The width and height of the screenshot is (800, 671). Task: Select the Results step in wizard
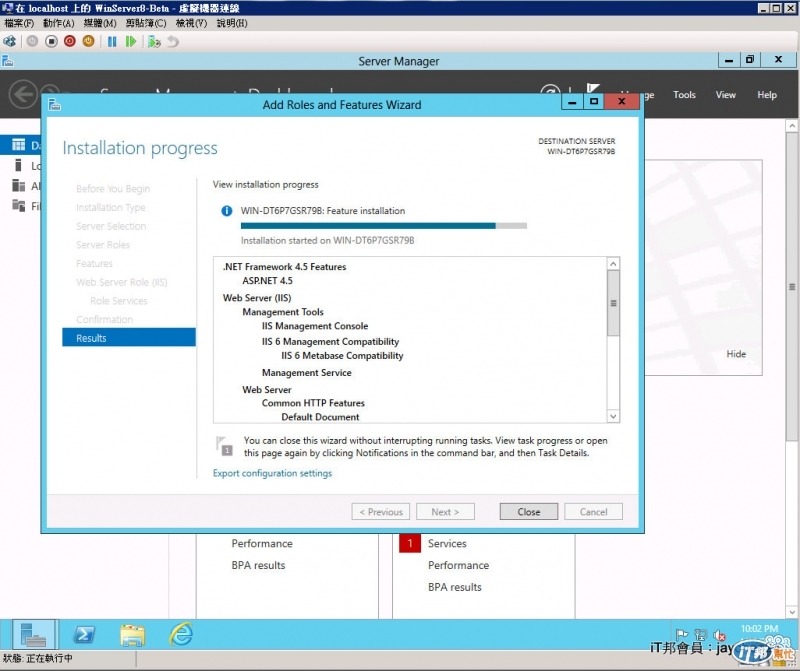point(129,338)
